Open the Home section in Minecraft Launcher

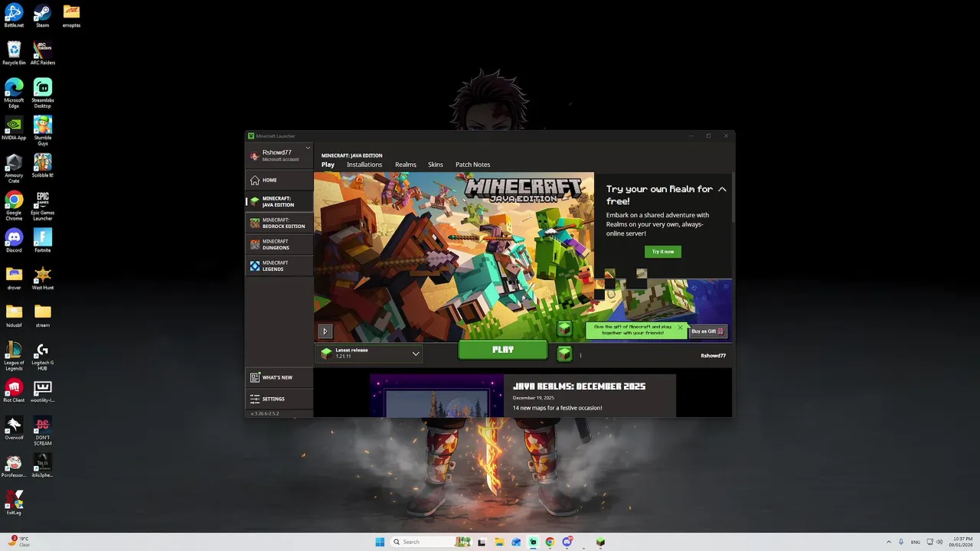click(x=279, y=180)
